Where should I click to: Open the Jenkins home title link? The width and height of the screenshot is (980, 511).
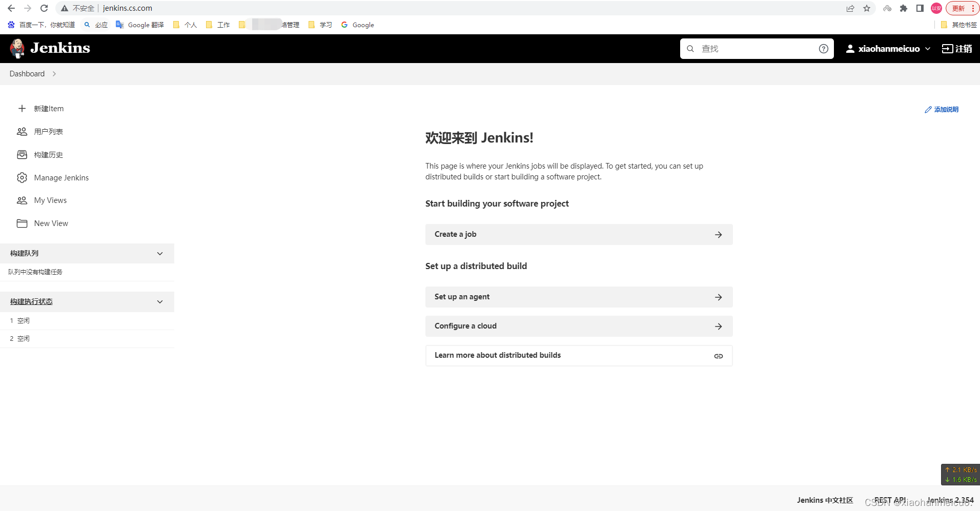[60, 48]
